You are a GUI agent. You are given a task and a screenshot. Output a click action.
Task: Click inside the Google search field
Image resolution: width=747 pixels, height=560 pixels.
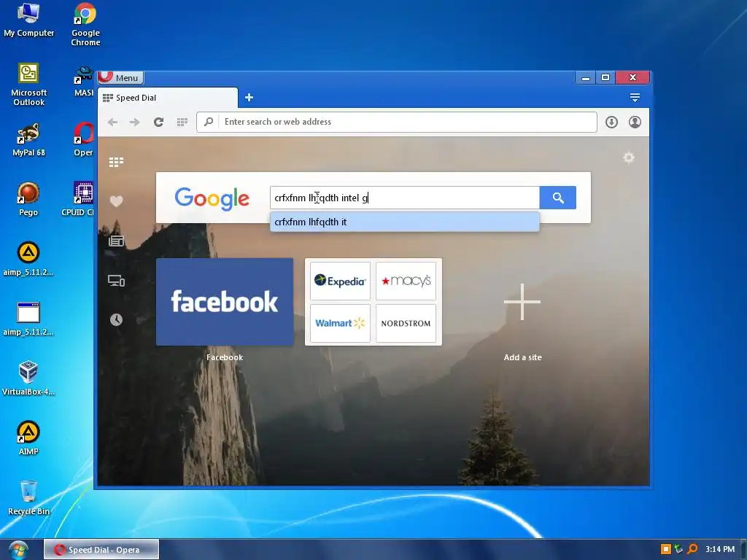coord(404,198)
